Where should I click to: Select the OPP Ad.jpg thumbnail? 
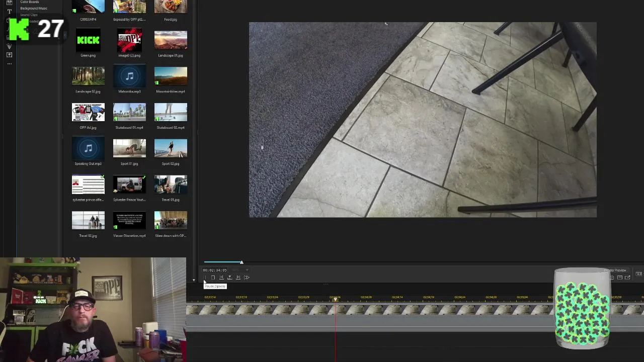pos(88,113)
